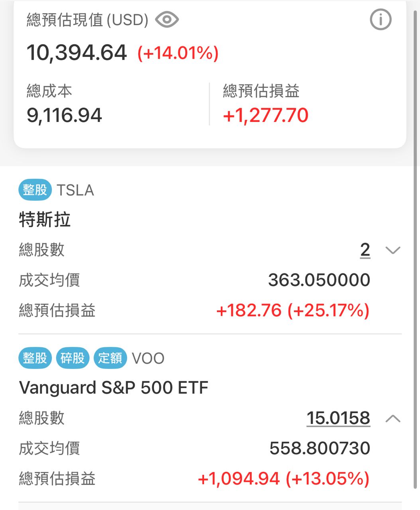This screenshot has width=420, height=510.
Task: Click the VOO ticker symbol
Action: pos(148,359)
